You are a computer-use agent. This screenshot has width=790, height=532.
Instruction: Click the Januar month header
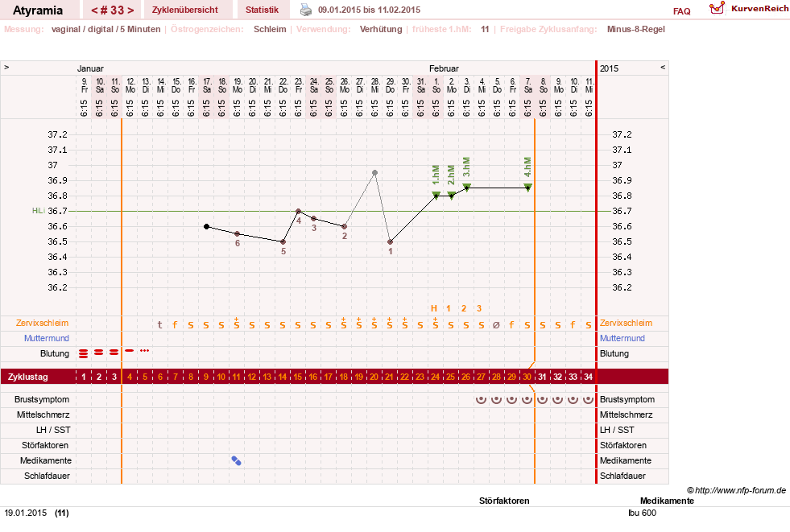[x=90, y=68]
